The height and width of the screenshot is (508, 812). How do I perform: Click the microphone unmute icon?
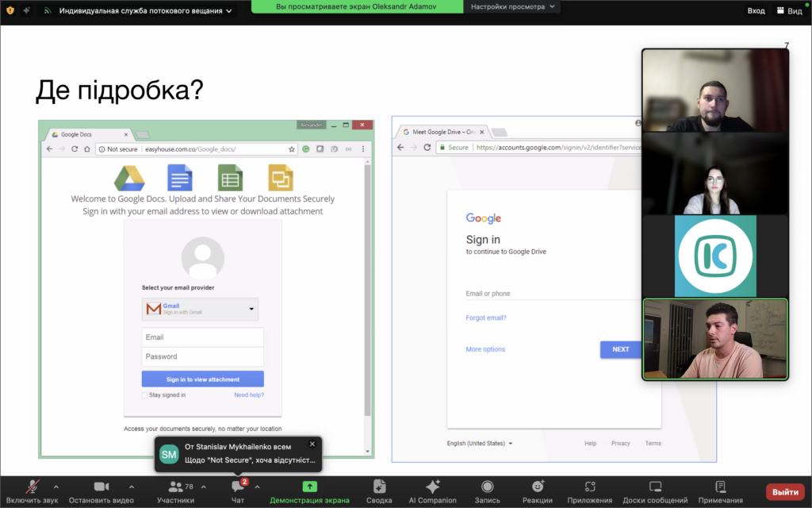click(32, 487)
